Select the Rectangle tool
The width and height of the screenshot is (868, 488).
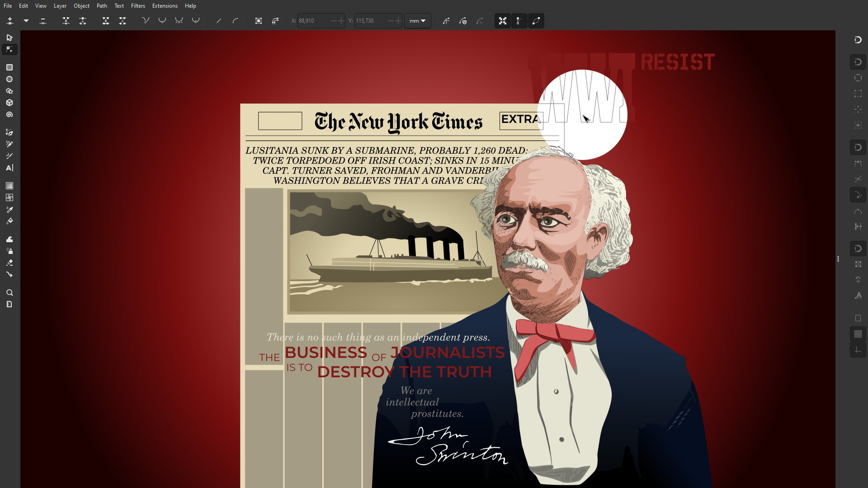(x=9, y=67)
